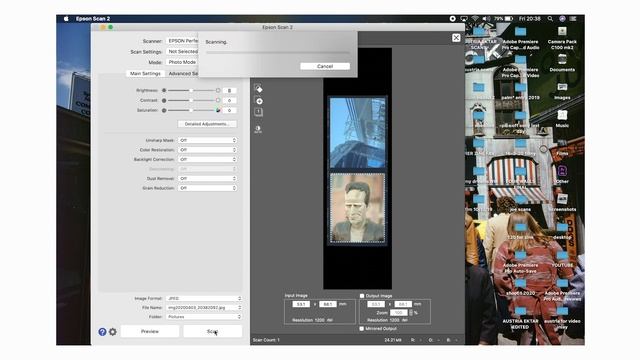Select the blue building preview frame
This screenshot has width=640, height=360.
358,133
